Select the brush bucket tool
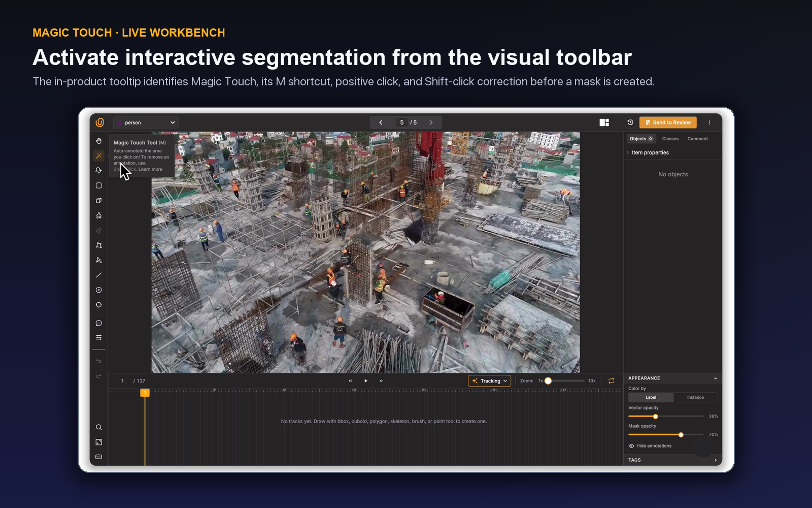Screen dimensions: 812x508 point(99,215)
